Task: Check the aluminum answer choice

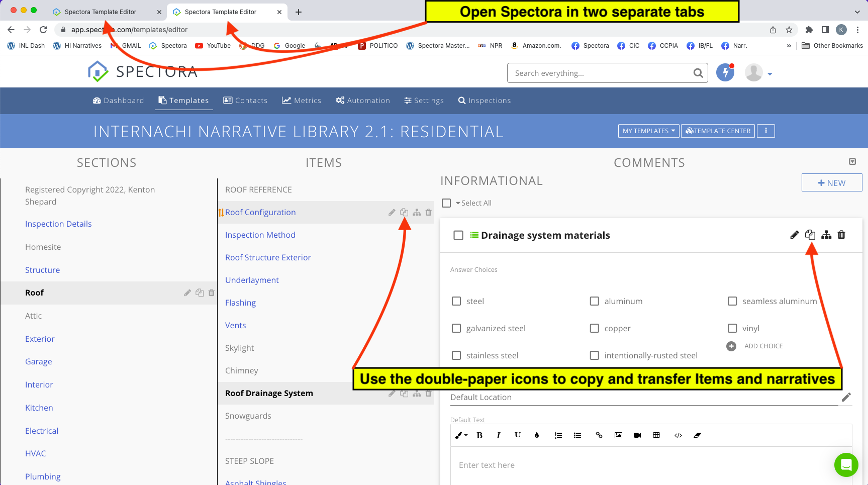Action: click(595, 301)
